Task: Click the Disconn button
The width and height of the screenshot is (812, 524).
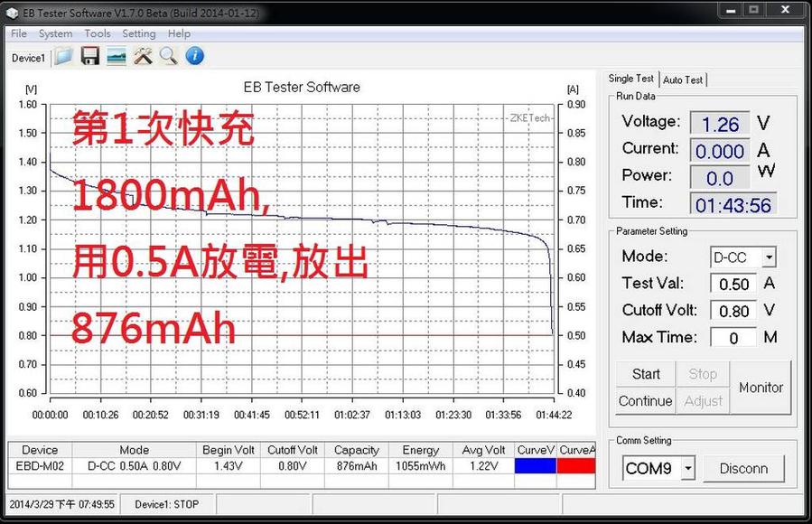Action: pos(743,469)
